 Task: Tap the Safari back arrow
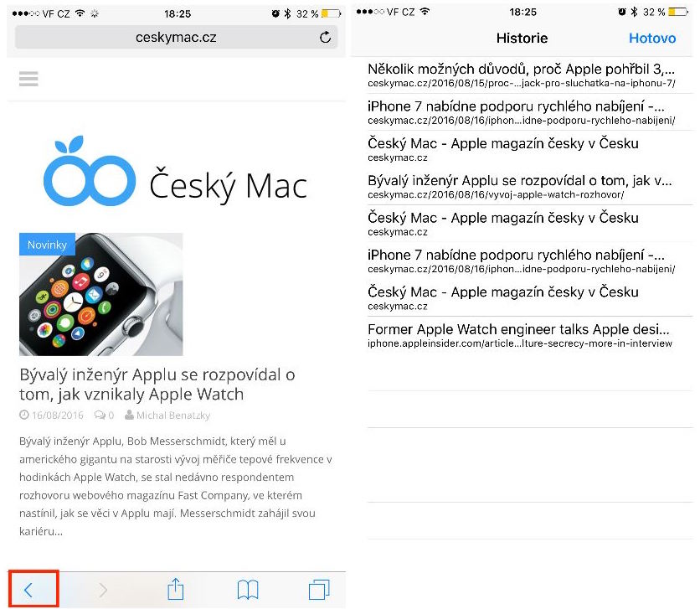[x=28, y=590]
